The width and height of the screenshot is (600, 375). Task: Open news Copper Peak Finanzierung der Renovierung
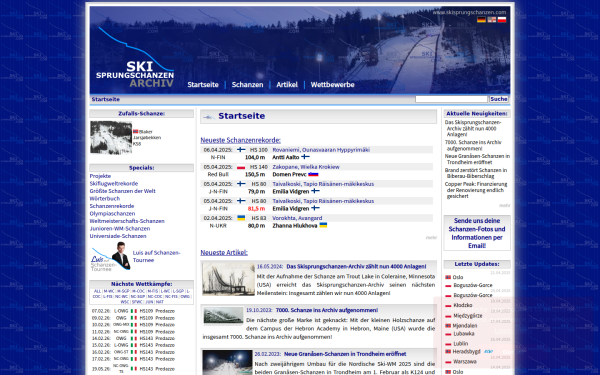pos(476,190)
